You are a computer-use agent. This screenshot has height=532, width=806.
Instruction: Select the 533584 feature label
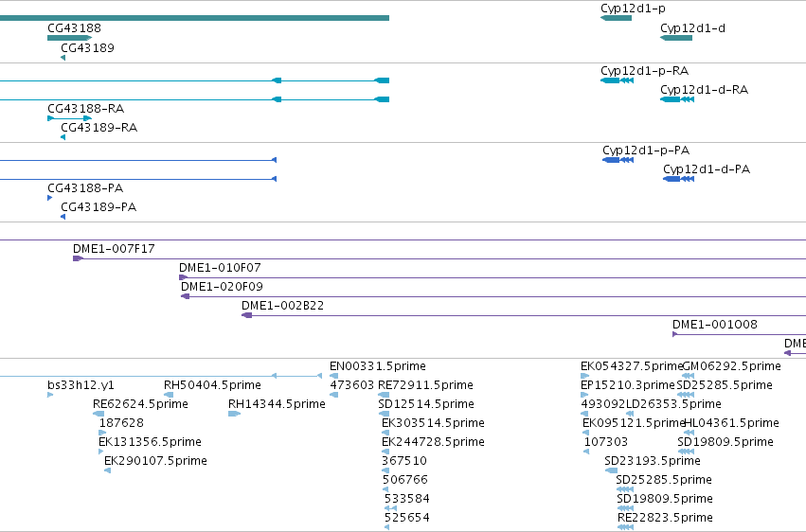point(407,500)
